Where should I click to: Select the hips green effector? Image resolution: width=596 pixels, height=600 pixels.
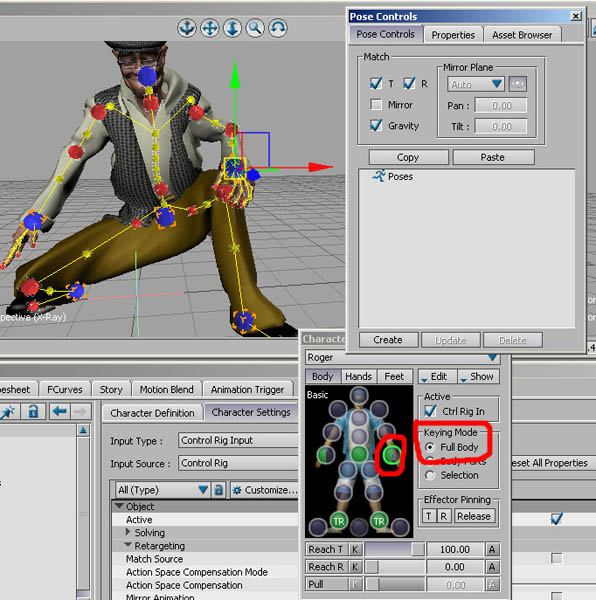pos(359,454)
